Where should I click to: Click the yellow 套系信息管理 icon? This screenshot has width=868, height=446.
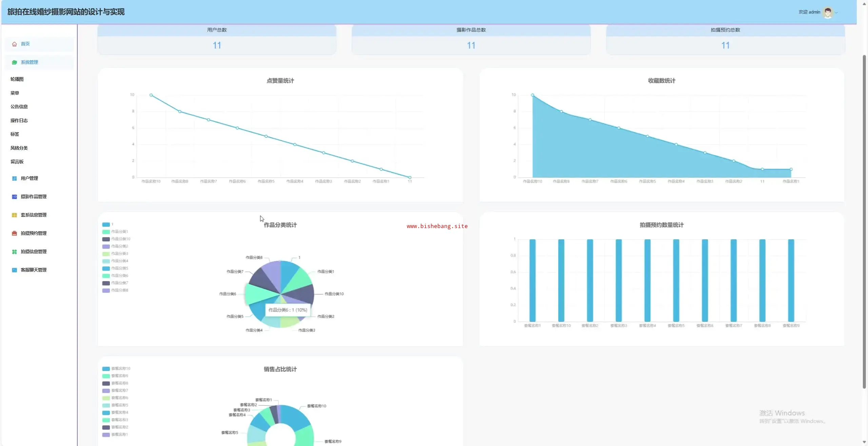[x=14, y=215]
